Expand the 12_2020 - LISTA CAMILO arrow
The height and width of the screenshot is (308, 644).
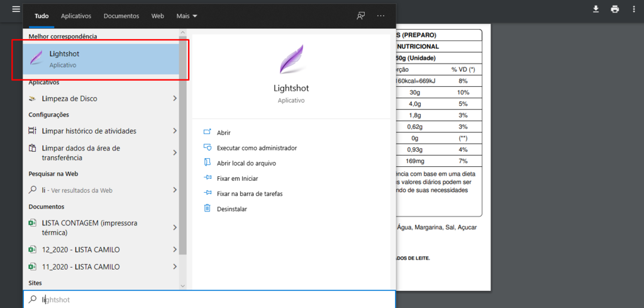point(175,249)
